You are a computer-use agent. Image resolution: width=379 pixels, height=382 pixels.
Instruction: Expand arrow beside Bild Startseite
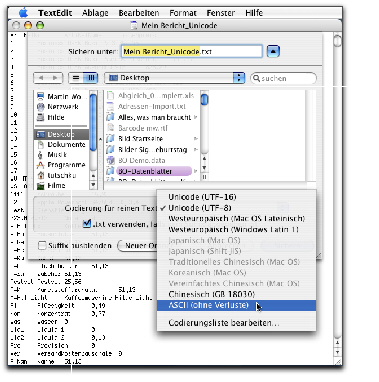click(x=196, y=139)
